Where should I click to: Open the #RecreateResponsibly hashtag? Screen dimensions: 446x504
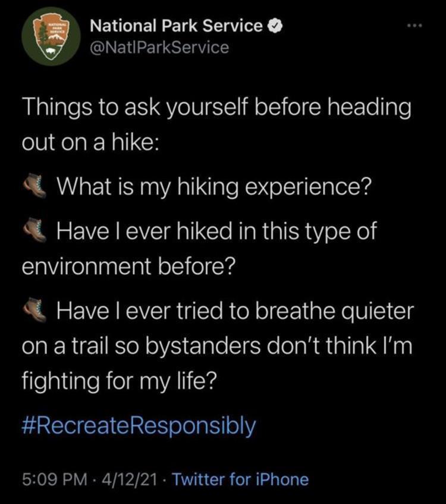[x=139, y=425]
